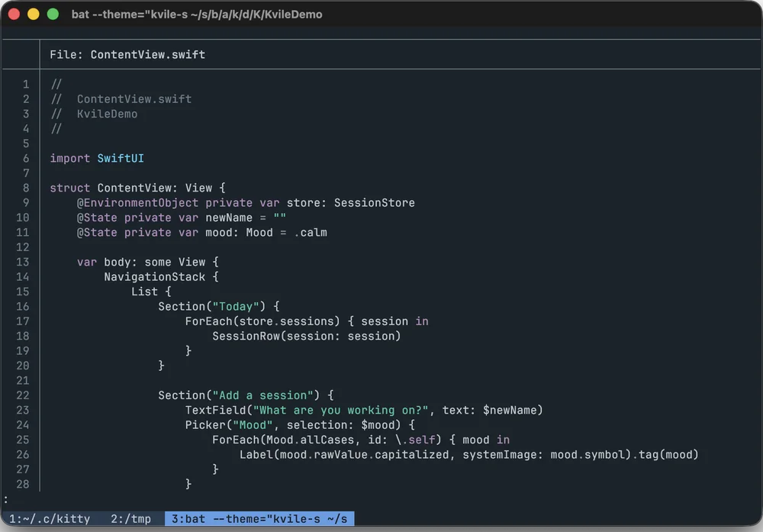
Task: Click '.calm' value on line 11
Action: (311, 233)
